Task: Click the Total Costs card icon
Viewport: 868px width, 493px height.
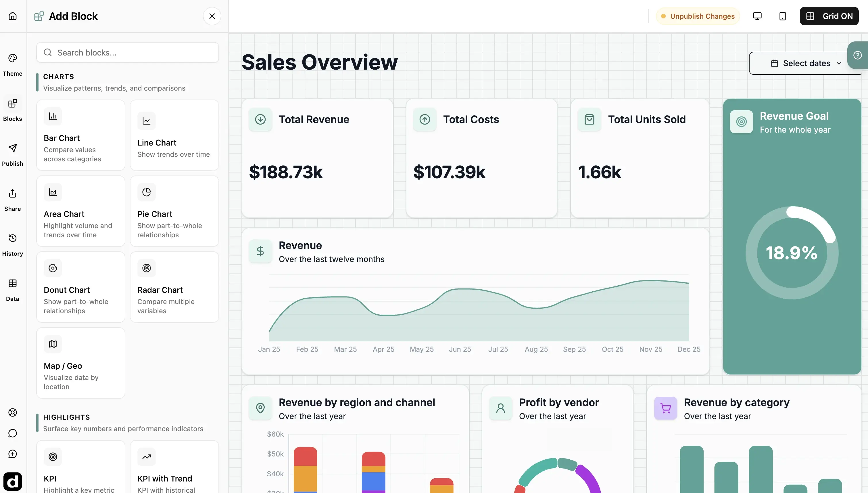Action: coord(425,119)
